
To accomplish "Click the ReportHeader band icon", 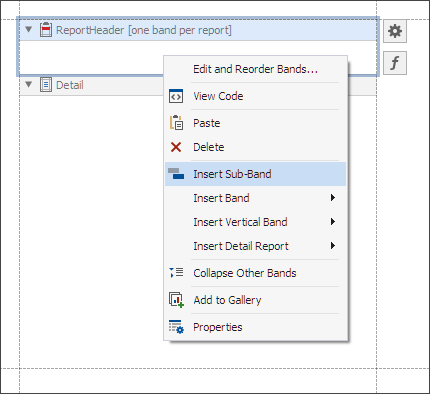I will coord(46,30).
